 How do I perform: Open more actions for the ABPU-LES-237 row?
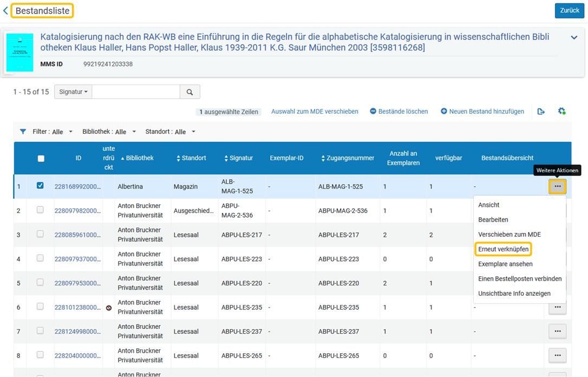557,331
